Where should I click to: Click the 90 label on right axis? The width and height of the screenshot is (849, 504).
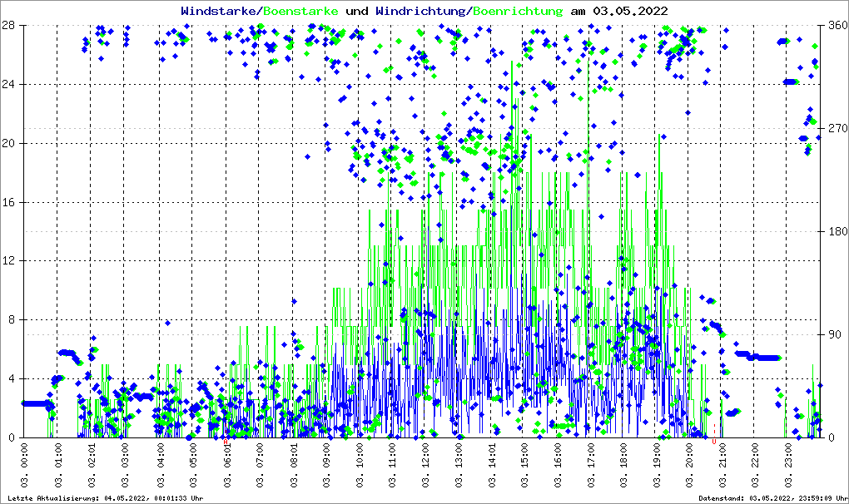coord(833,334)
